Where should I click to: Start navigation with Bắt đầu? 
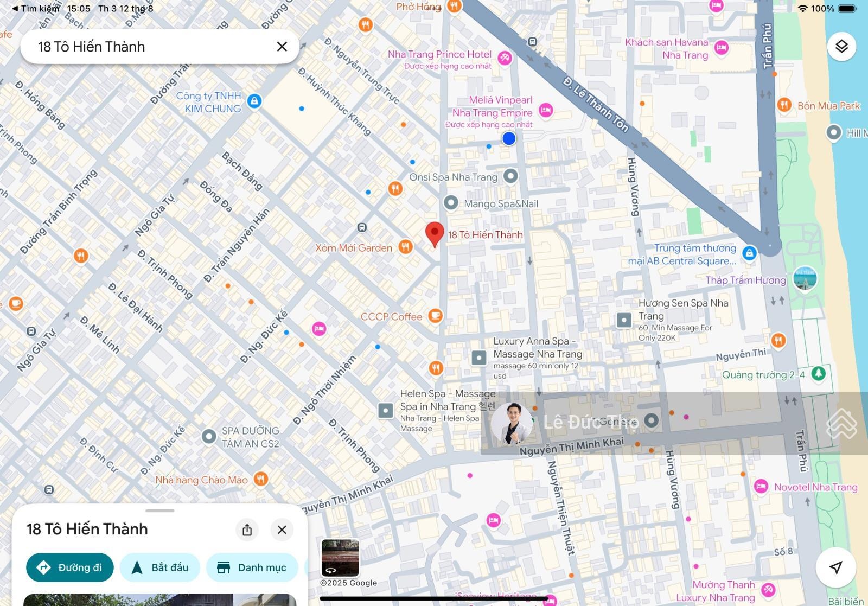[x=160, y=567]
